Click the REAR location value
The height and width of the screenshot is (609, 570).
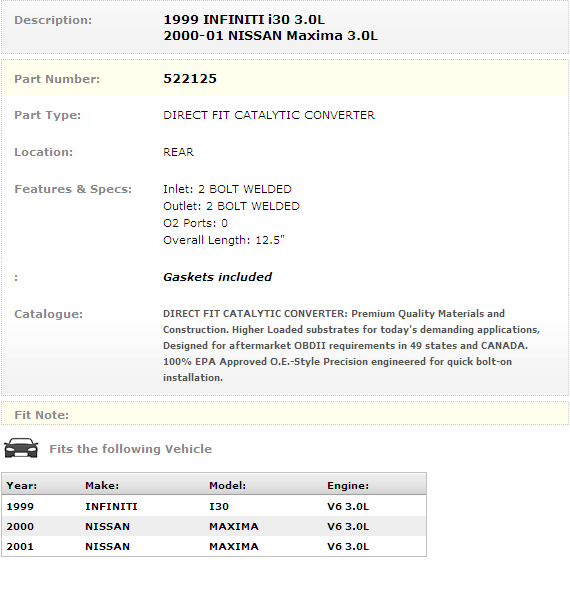178,152
